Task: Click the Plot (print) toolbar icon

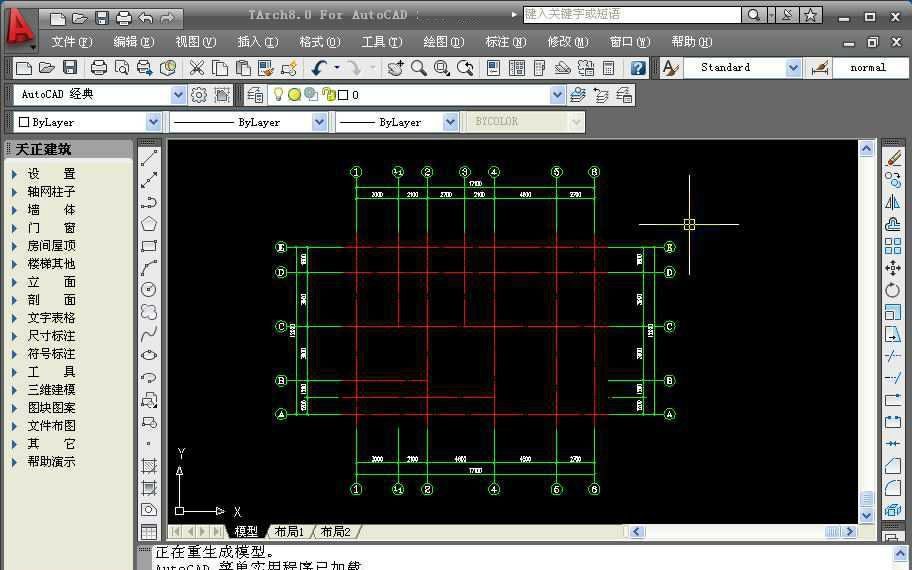Action: coord(98,68)
